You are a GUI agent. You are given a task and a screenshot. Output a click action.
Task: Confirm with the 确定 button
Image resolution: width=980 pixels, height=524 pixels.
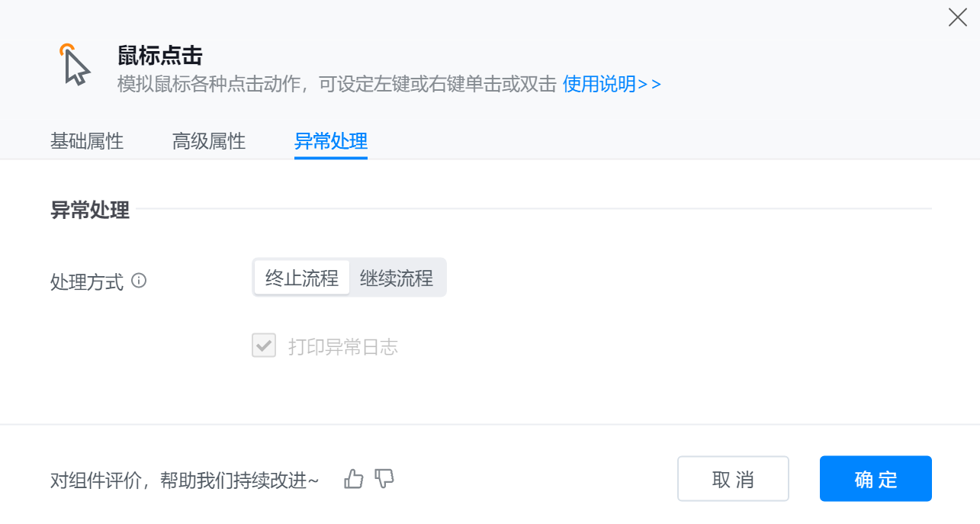pos(876,479)
